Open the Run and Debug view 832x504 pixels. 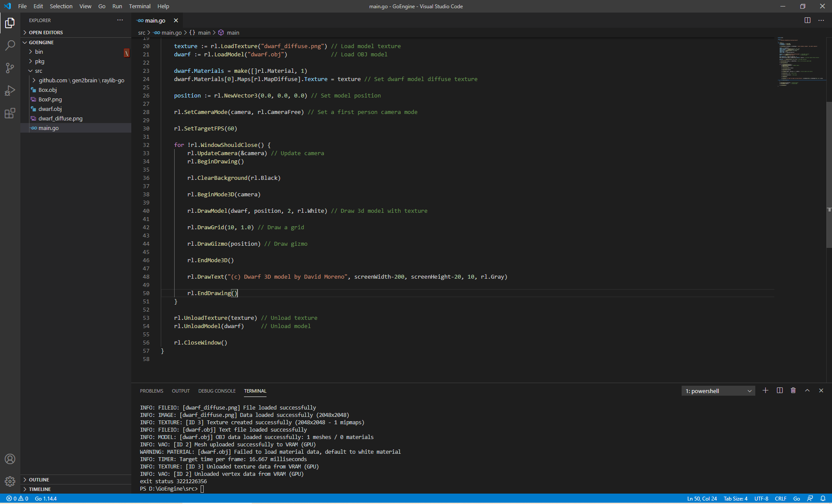coord(10,91)
